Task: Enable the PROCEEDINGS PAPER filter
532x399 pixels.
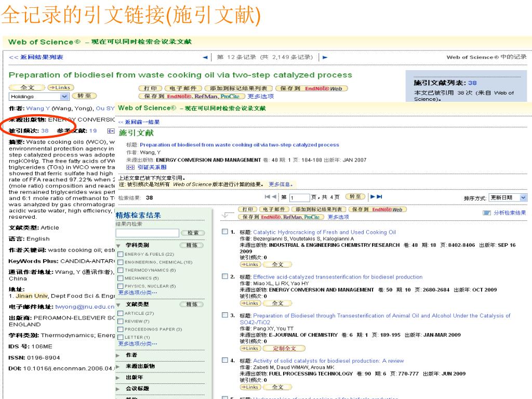Action: [120, 329]
